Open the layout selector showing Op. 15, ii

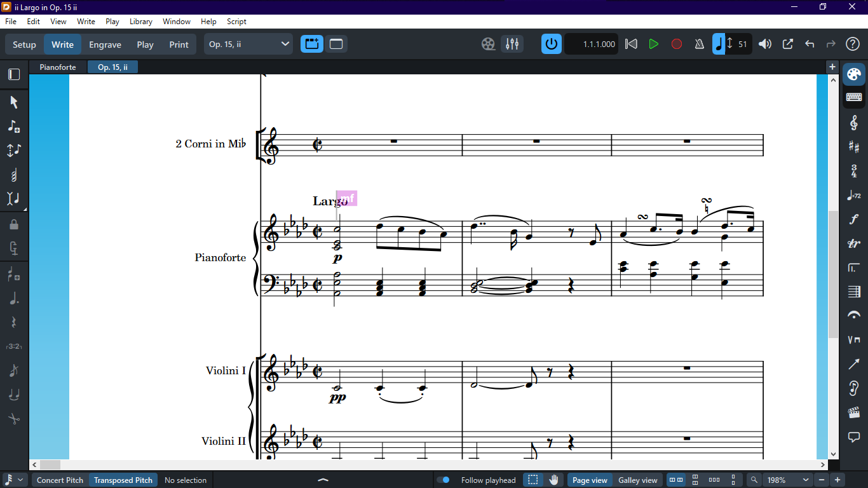(x=248, y=44)
